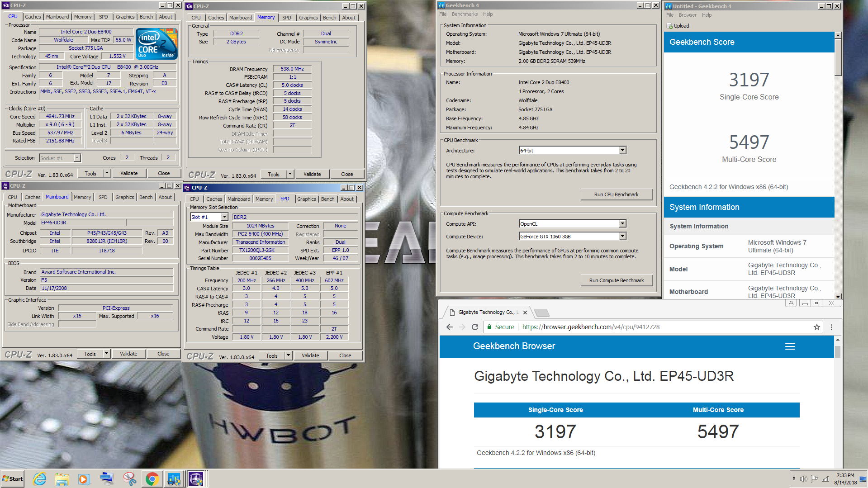868x488 pixels.
Task: Click the Chrome address bar URL
Action: pos(591,327)
